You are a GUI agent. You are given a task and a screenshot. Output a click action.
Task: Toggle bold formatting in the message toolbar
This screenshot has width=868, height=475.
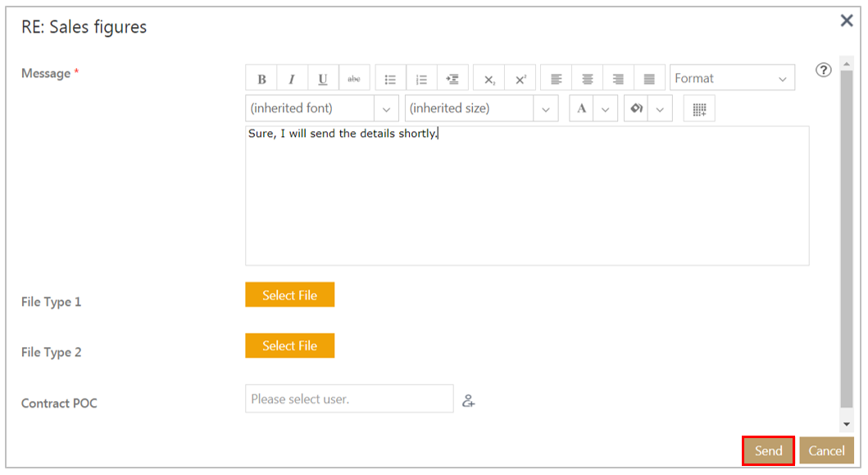point(261,79)
